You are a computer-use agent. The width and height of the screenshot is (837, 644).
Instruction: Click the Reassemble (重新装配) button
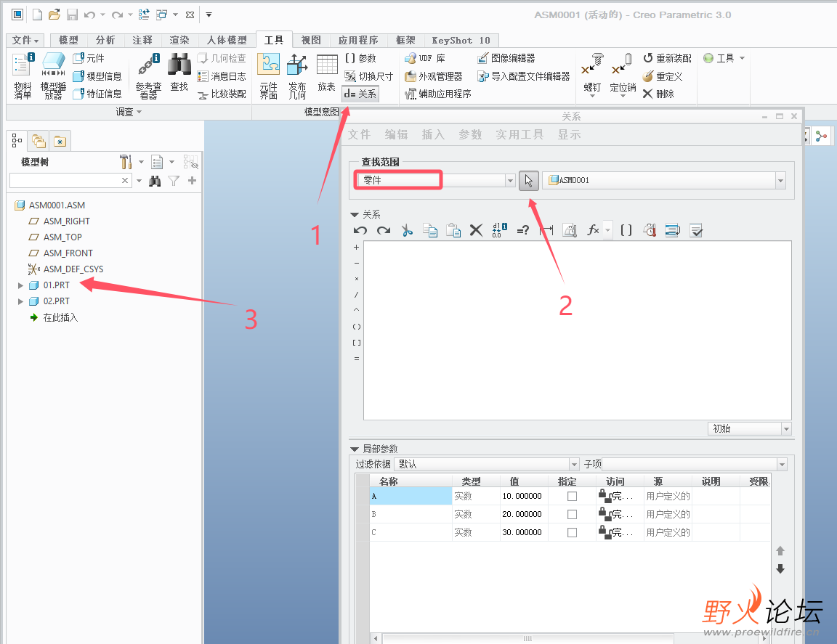pyautogui.click(x=667, y=58)
